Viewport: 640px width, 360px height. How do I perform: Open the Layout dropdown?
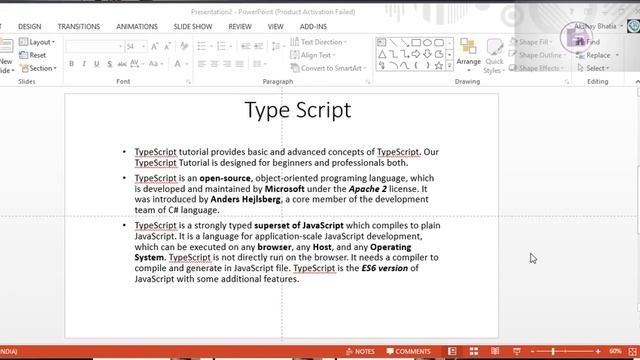click(37, 42)
